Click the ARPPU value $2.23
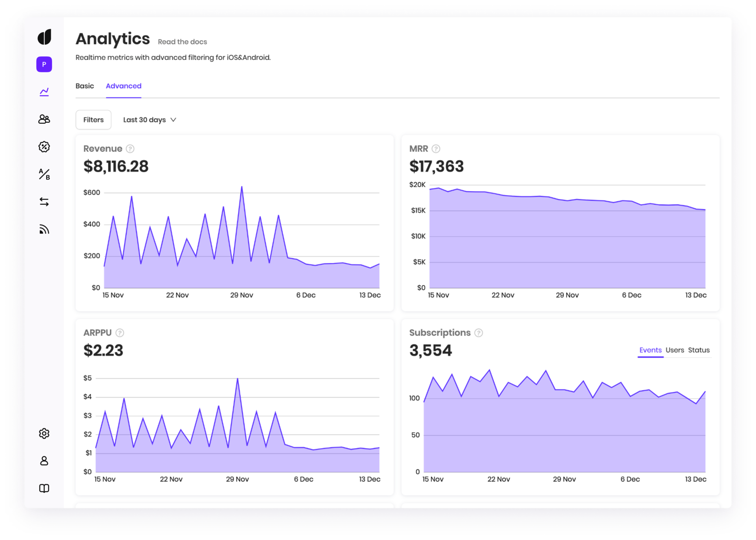 click(103, 351)
